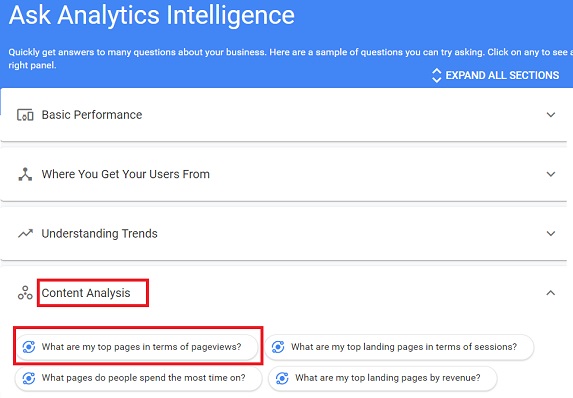The width and height of the screenshot is (573, 398).
Task: Click the insight icon beside pages people spend most time on
Action: coord(29,378)
